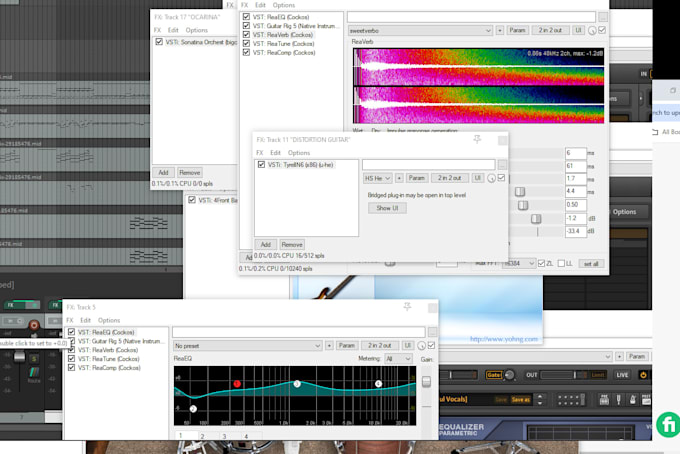Select EQ band point 3 on the curve
680x454 pixels.
(x=297, y=384)
